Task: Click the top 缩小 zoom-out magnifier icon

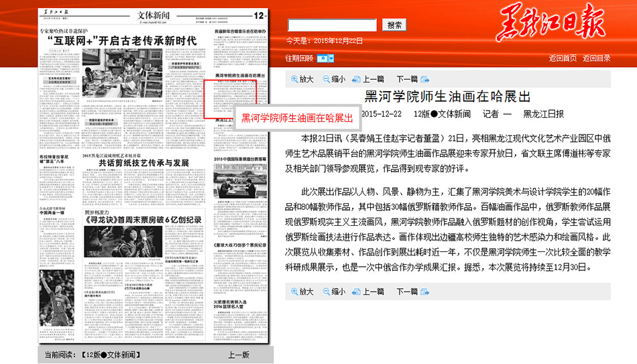Action: 326,79
